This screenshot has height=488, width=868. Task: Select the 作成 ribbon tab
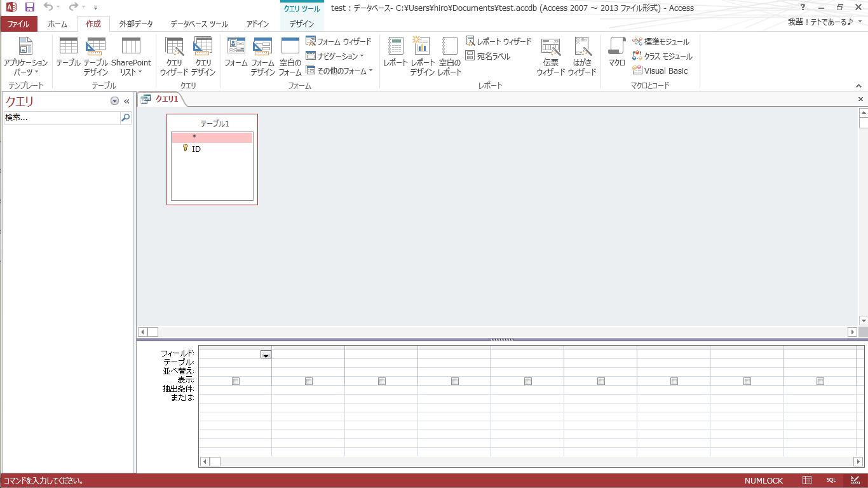[93, 24]
